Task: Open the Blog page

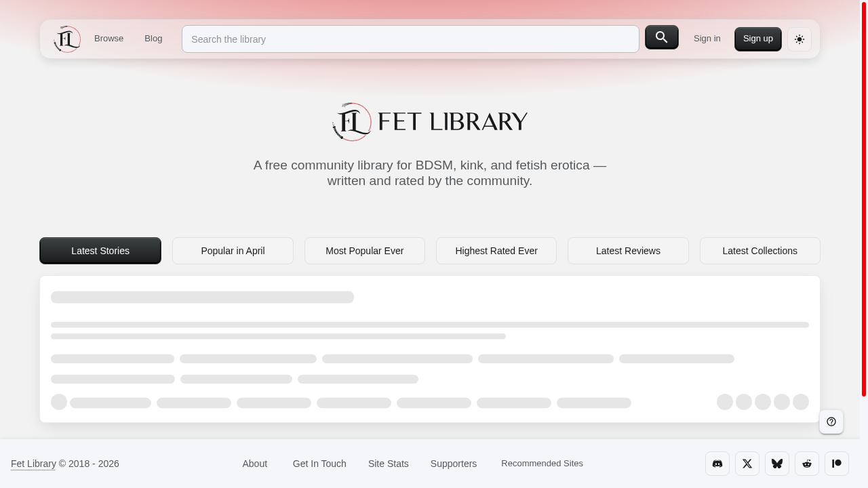Action: click(153, 39)
